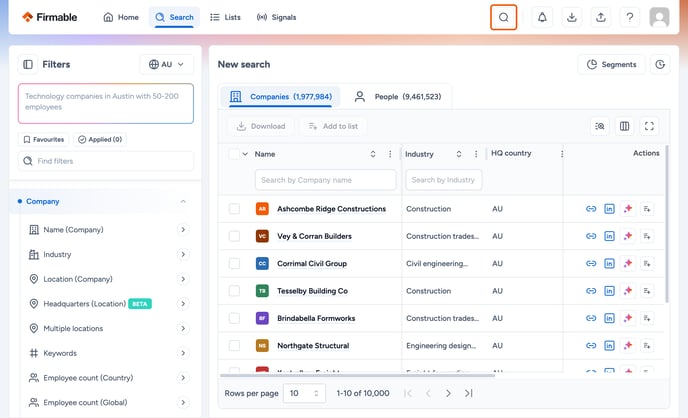The height and width of the screenshot is (418, 688).
Task: Click AI sparkle for Corrimal Civil Group
Action: [x=628, y=263]
